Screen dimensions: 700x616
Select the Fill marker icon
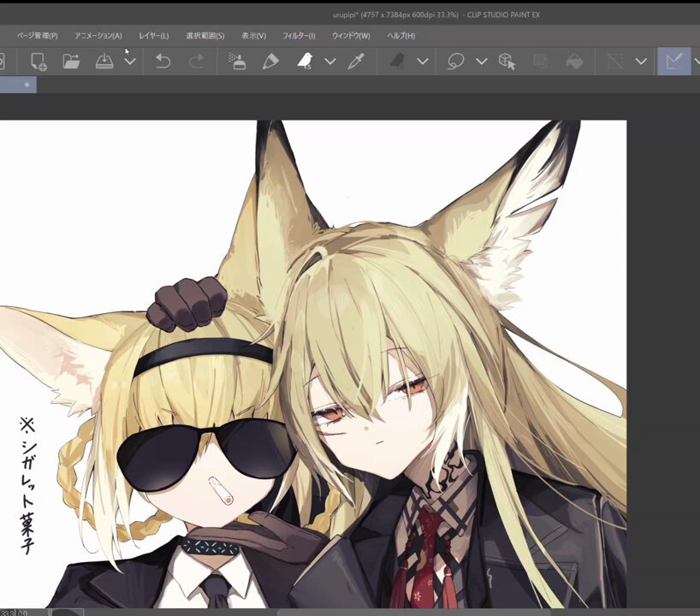tap(270, 61)
